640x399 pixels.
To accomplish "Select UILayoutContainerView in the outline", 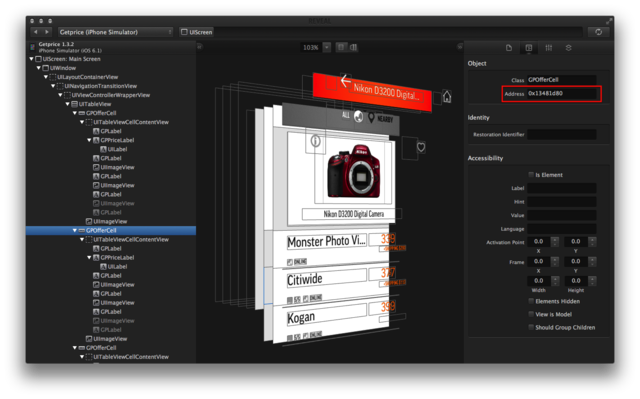I will click(x=87, y=77).
